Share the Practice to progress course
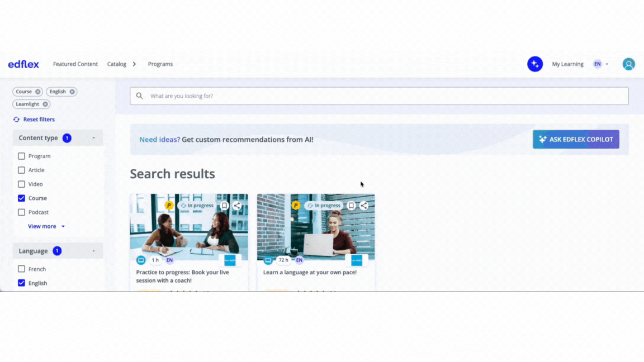 click(x=237, y=205)
